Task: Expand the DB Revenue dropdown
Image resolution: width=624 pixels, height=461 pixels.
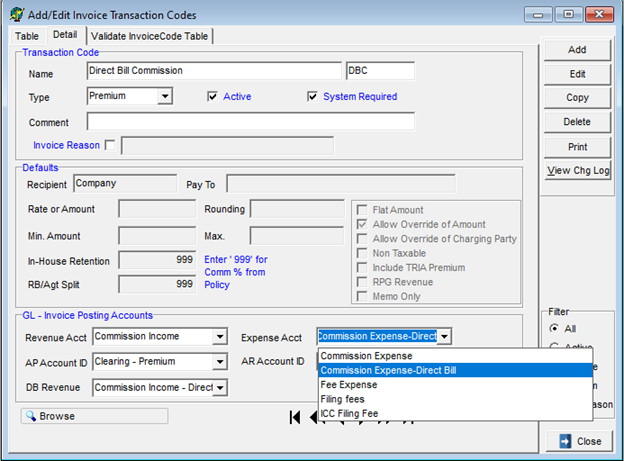Action: [x=220, y=387]
